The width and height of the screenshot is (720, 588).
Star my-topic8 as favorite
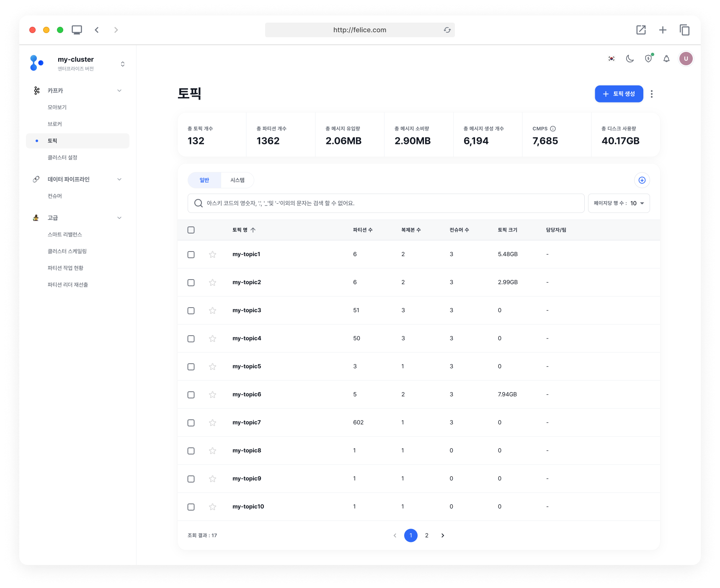point(212,451)
